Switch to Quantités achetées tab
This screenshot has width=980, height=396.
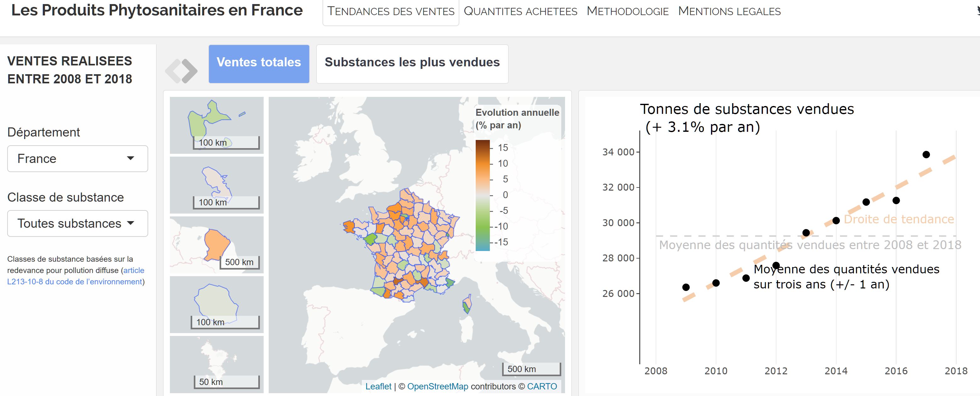tap(520, 11)
